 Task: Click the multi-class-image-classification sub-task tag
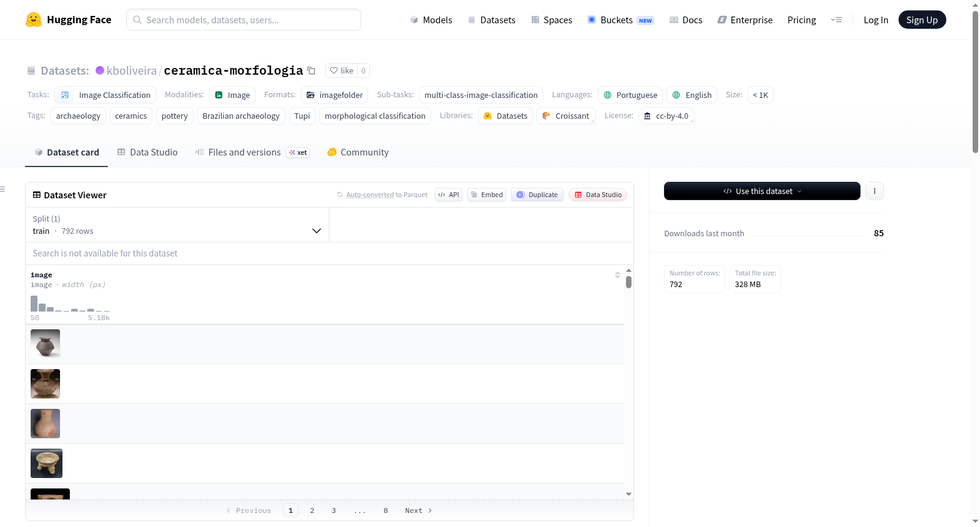481,95
